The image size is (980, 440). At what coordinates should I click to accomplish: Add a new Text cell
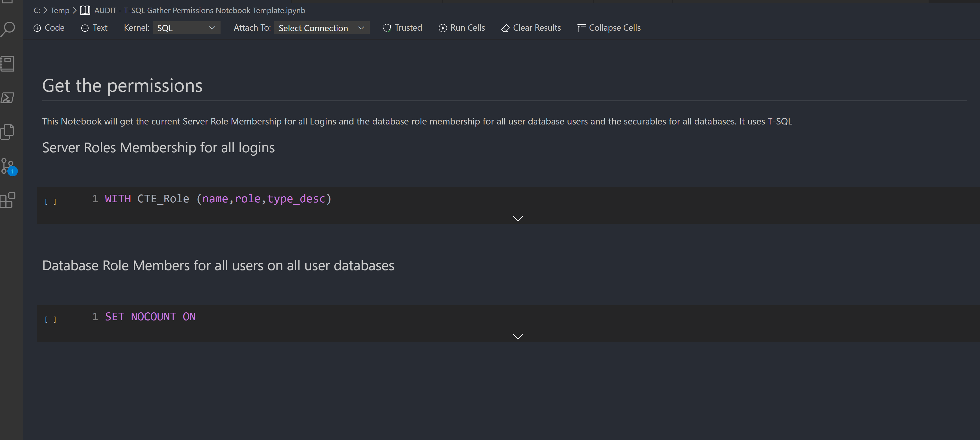coord(94,28)
